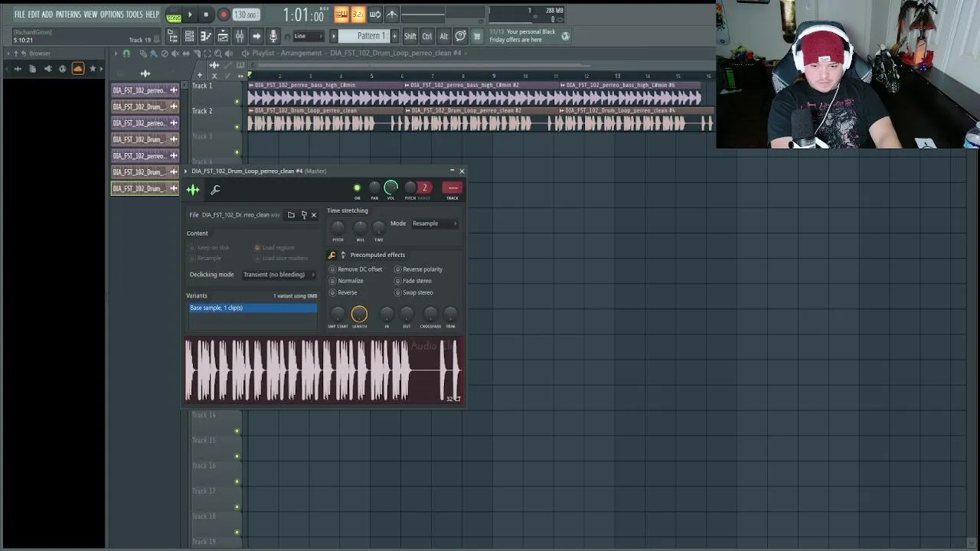Click the Shift key button
The width and height of the screenshot is (980, 551).
point(410,36)
